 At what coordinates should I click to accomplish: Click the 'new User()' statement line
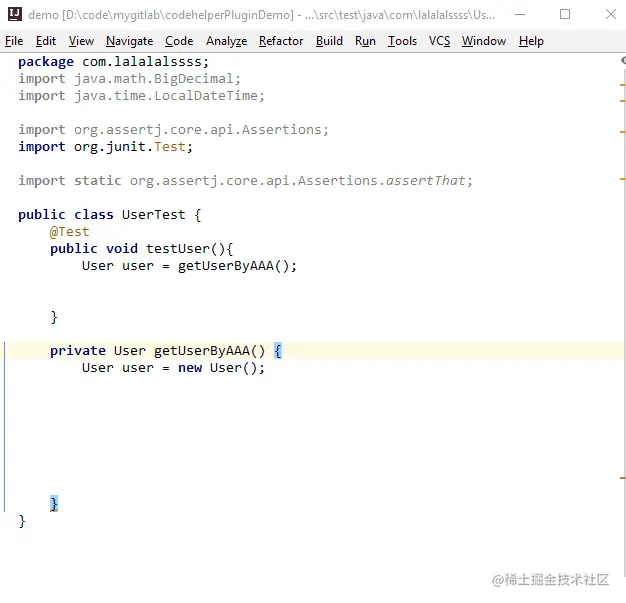pos(173,368)
